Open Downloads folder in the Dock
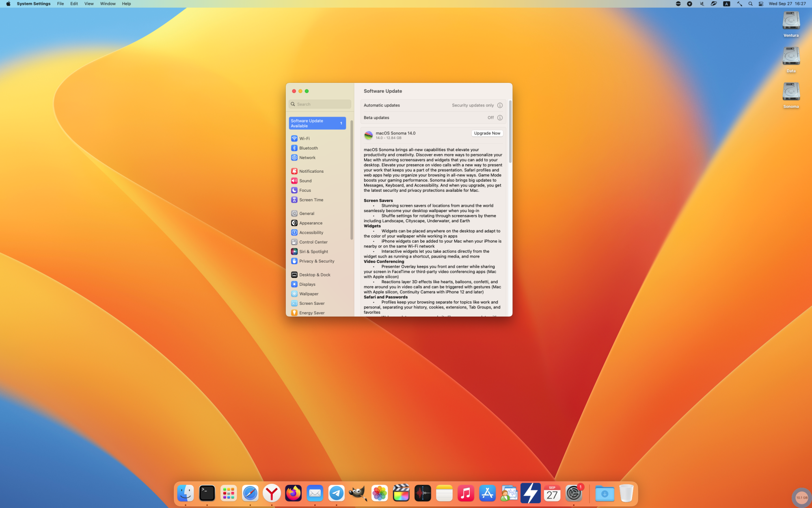Viewport: 812px width, 508px height. pyautogui.click(x=605, y=493)
